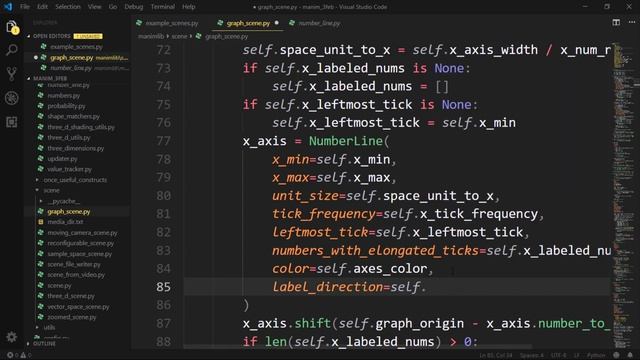The height and width of the screenshot is (360, 640).
Task: Open moving_camera_scene.py file
Action: pyautogui.click(x=82, y=233)
